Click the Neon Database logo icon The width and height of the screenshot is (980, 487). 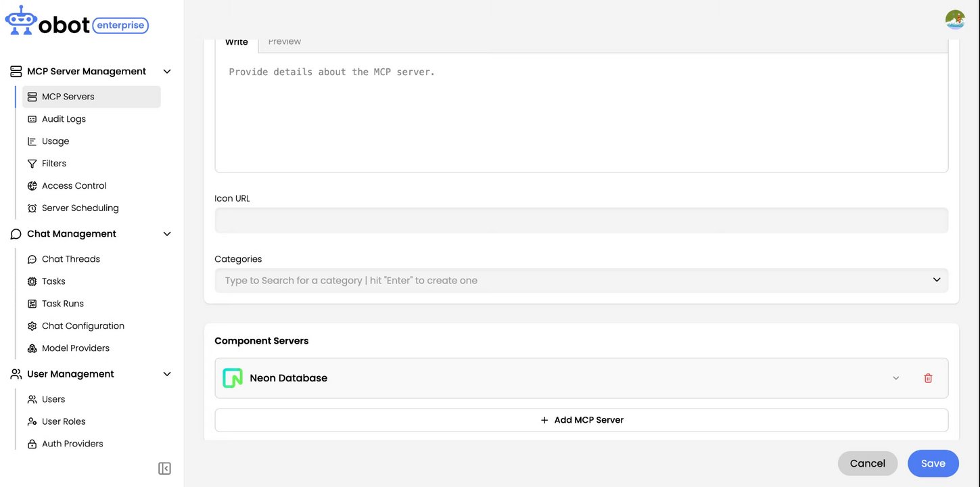tap(233, 378)
